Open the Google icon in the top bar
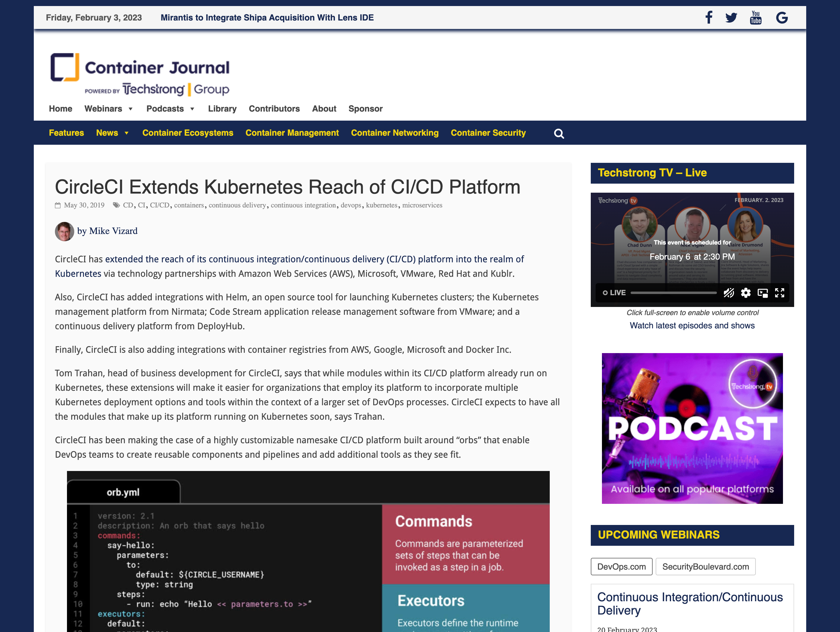The height and width of the screenshot is (632, 840). click(x=782, y=17)
